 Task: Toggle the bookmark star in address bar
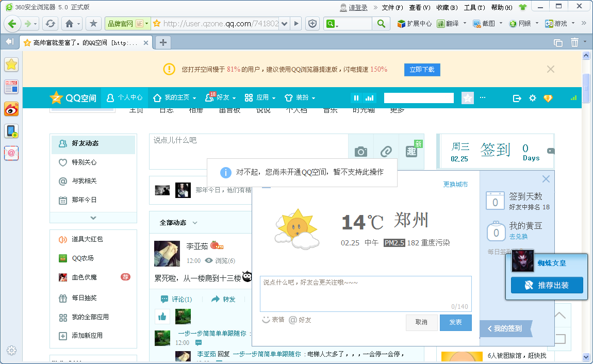point(93,23)
